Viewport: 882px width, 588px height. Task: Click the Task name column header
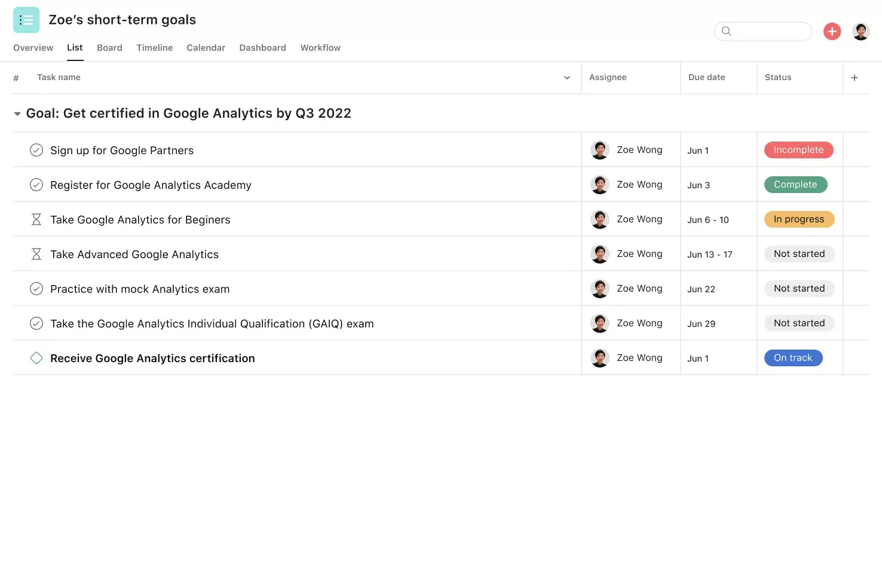point(59,78)
